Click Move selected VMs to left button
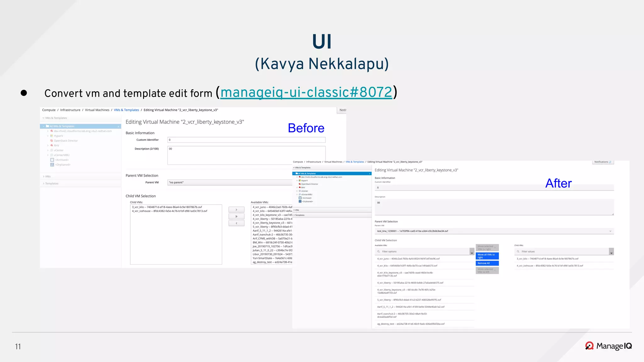 pos(487,270)
